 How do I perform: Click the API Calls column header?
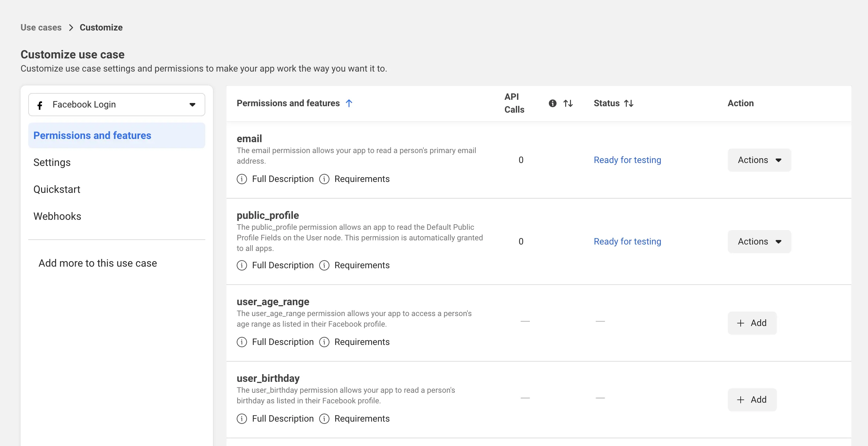click(x=514, y=103)
